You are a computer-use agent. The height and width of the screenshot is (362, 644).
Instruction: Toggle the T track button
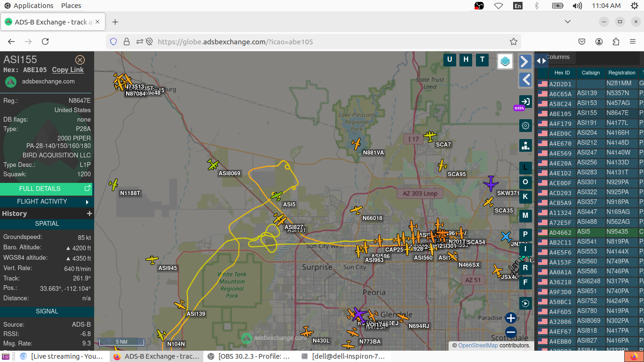[x=482, y=59]
